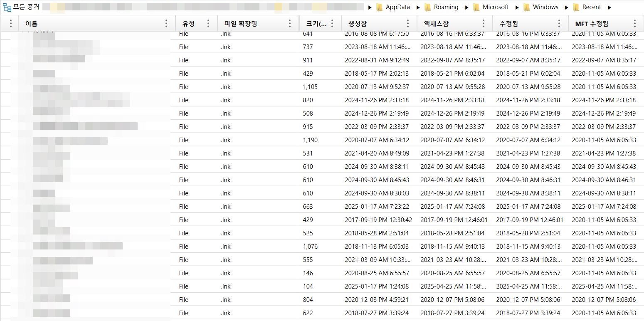Select the size cell 1,076
This screenshot has height=321, width=644.
pyautogui.click(x=310, y=247)
